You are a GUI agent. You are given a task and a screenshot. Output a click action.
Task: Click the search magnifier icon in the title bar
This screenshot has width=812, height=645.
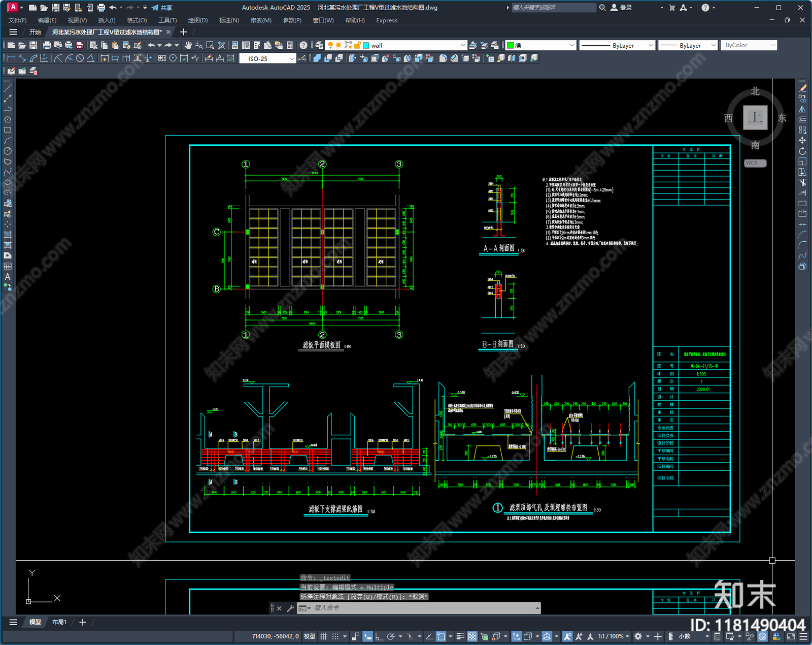(x=602, y=8)
